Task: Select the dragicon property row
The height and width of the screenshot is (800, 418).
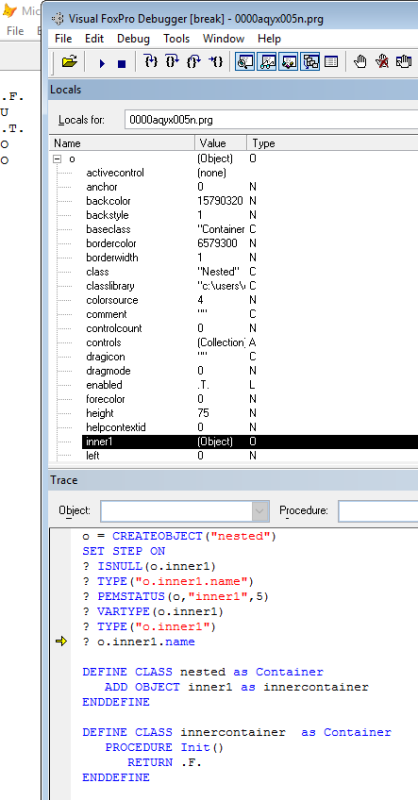Action: click(250, 357)
